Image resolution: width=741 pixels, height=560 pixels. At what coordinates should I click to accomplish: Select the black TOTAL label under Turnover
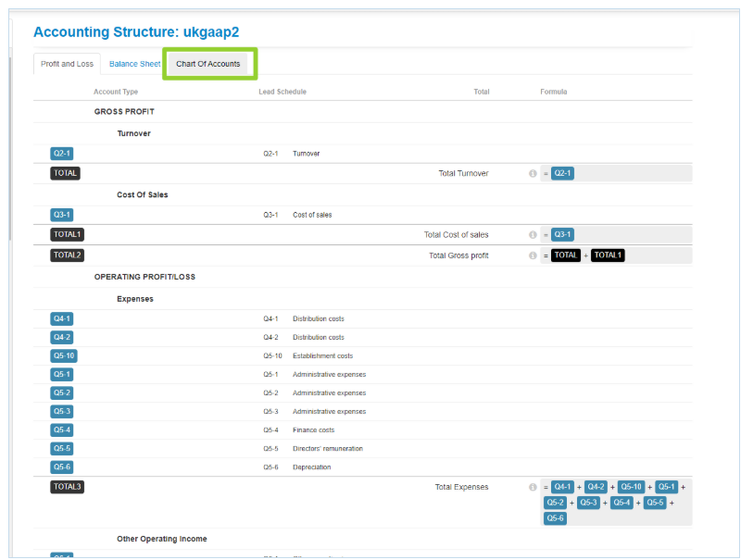(65, 173)
